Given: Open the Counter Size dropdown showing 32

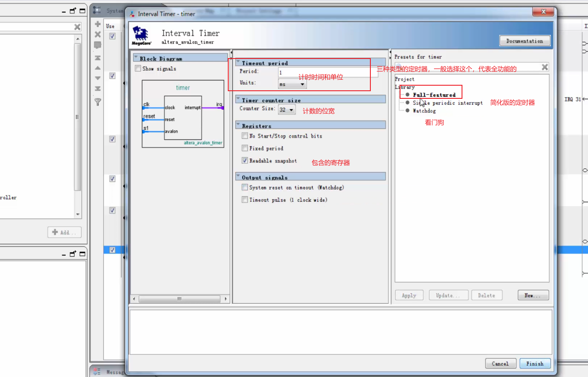Looking at the screenshot, I should point(287,110).
